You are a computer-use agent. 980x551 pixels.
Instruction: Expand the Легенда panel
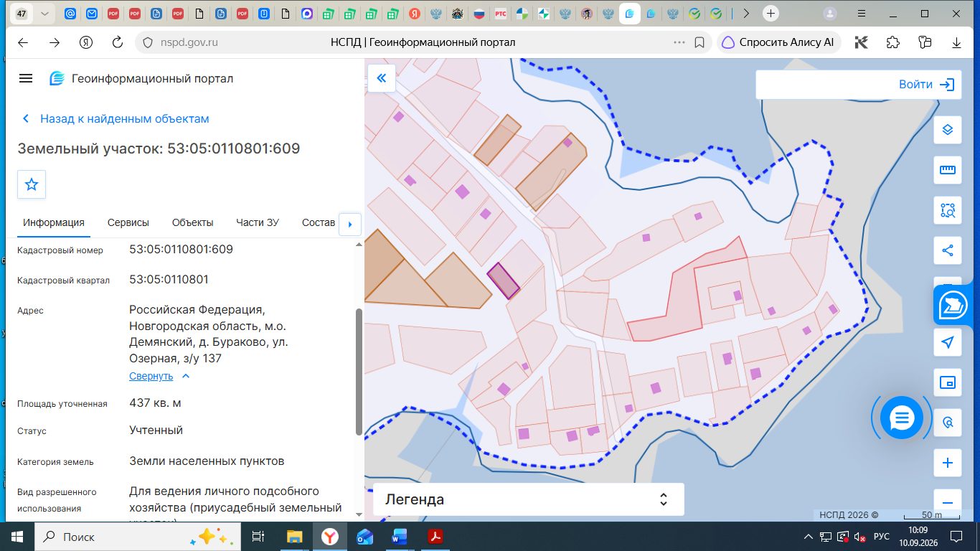(528, 499)
